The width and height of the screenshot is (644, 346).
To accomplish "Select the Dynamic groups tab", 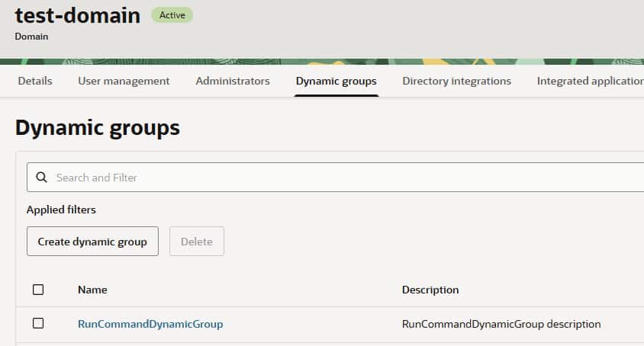I will pyautogui.click(x=336, y=81).
